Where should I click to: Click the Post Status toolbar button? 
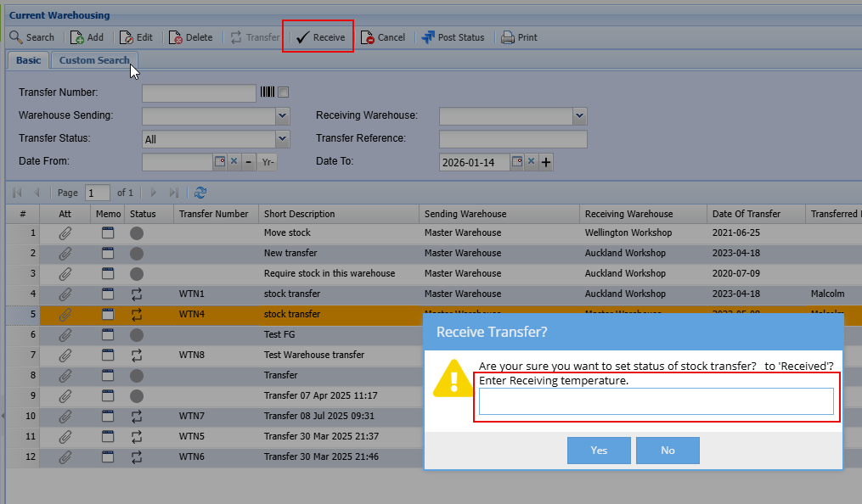click(453, 37)
